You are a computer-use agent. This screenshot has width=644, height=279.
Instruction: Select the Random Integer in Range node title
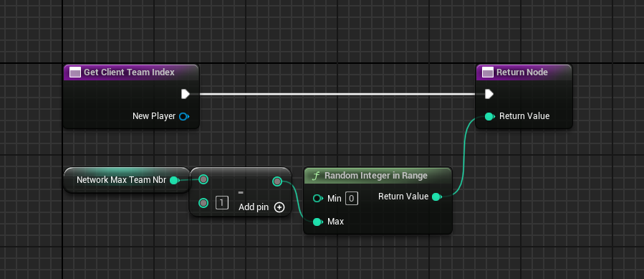(x=376, y=176)
